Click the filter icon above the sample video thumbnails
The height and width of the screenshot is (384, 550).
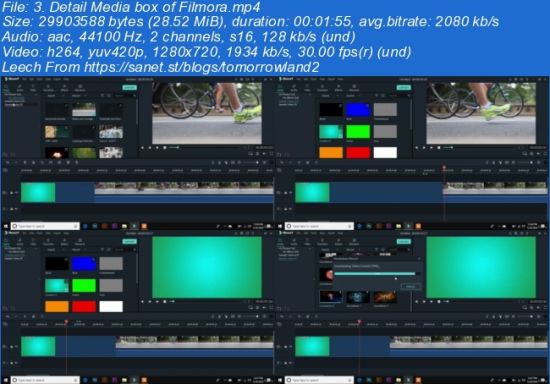[x=102, y=95]
